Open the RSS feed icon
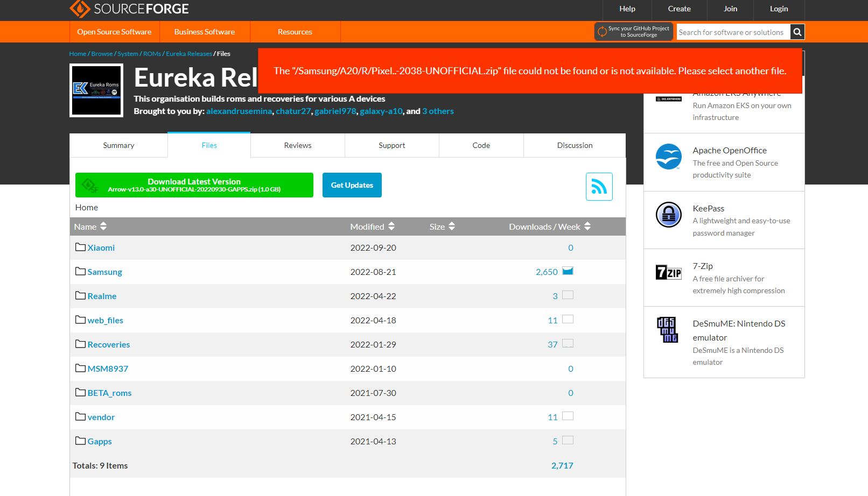This screenshot has width=868, height=496. (599, 187)
